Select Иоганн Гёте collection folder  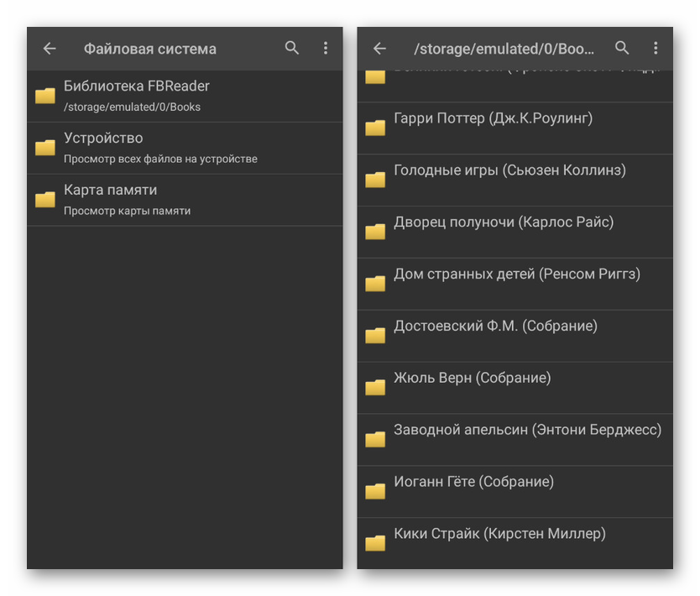point(473,482)
